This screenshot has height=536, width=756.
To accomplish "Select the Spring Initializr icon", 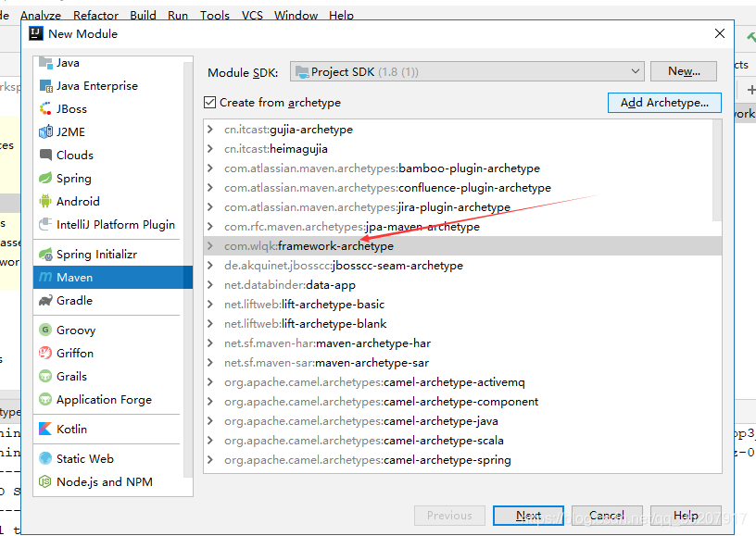I will 45,255.
